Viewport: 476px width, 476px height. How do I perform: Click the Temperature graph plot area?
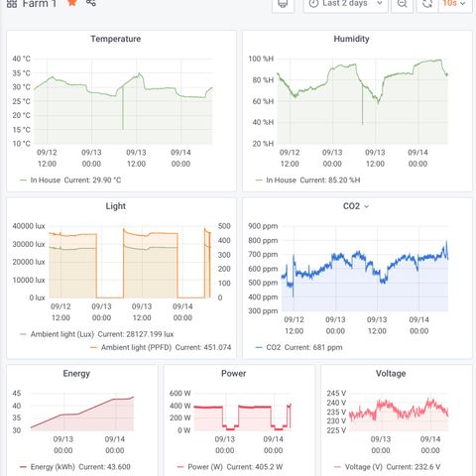(x=123, y=101)
